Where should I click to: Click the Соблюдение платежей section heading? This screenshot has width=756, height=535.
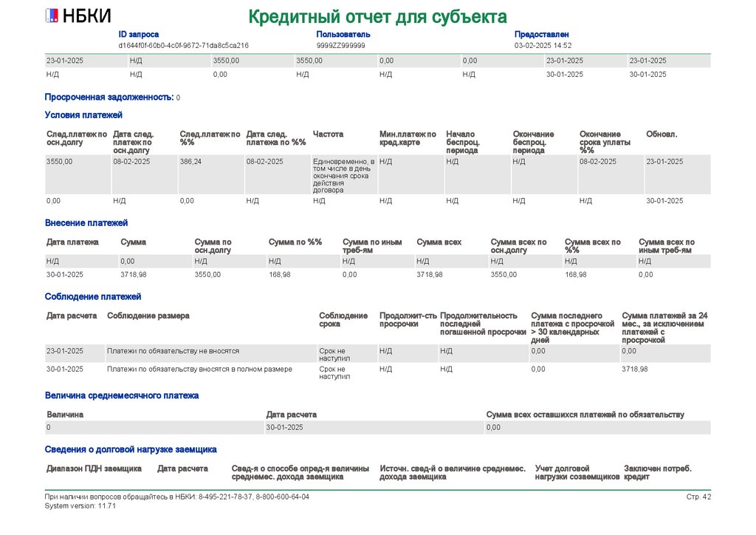[93, 296]
